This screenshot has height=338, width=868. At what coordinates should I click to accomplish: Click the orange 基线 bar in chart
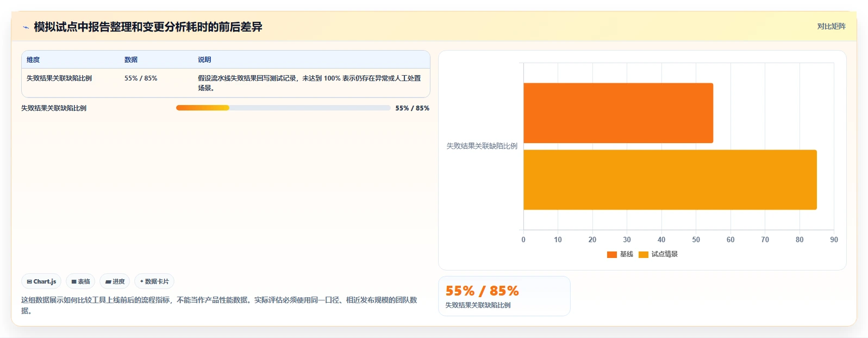pyautogui.click(x=618, y=113)
